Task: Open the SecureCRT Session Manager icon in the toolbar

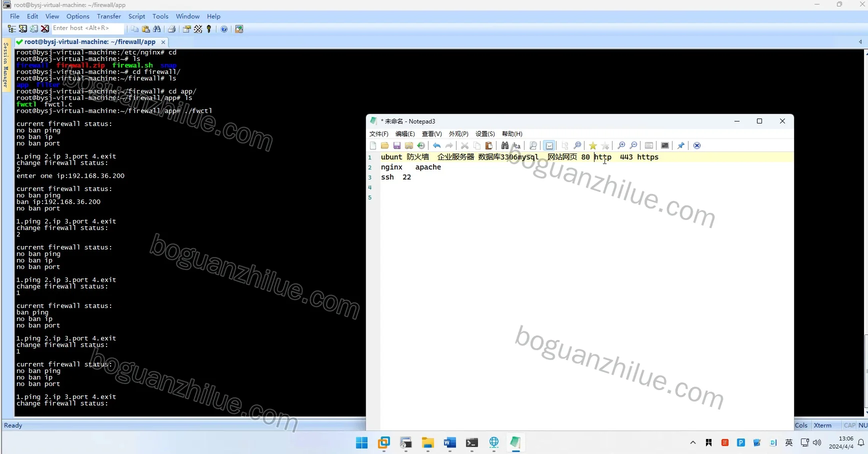Action: click(11, 29)
